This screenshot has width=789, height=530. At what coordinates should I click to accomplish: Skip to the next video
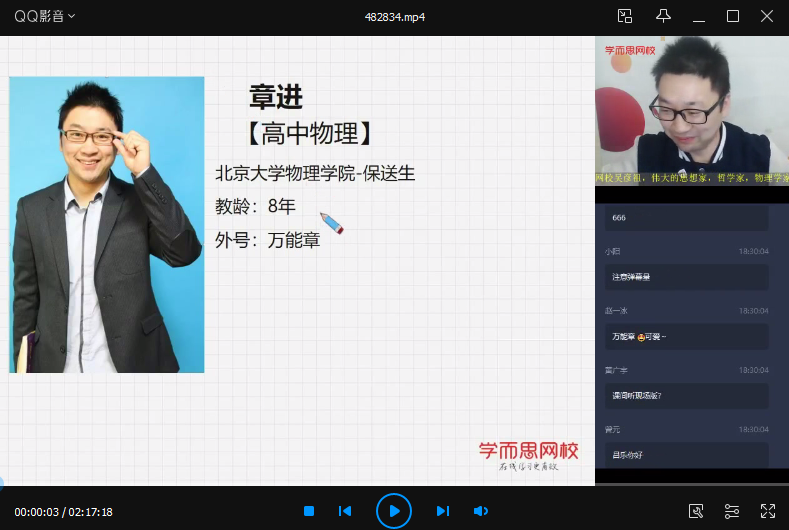click(x=442, y=511)
